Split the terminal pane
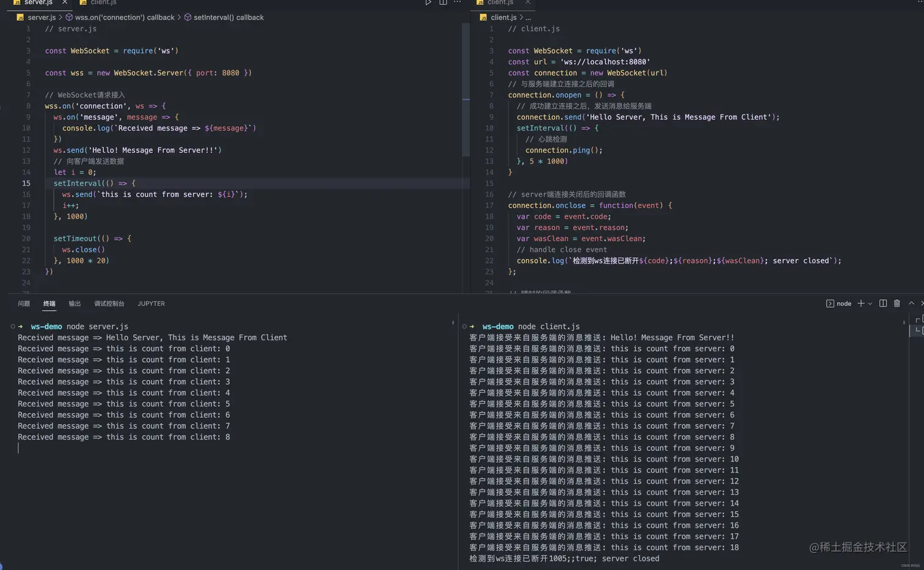Image resolution: width=924 pixels, height=570 pixels. point(883,303)
